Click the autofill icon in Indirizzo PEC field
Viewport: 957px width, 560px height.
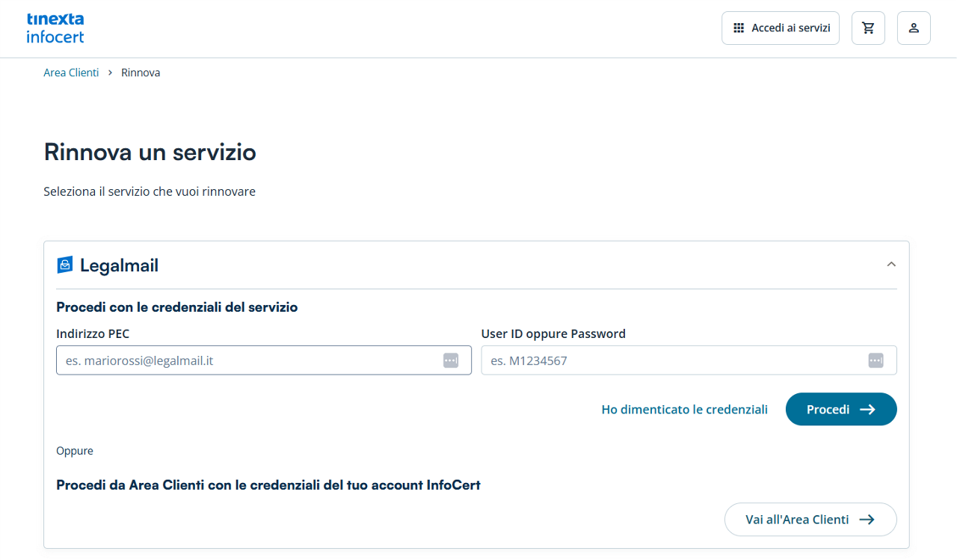pos(450,360)
